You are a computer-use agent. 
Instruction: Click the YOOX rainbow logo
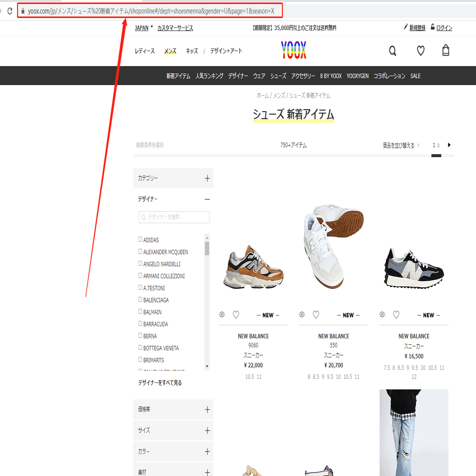293,50
